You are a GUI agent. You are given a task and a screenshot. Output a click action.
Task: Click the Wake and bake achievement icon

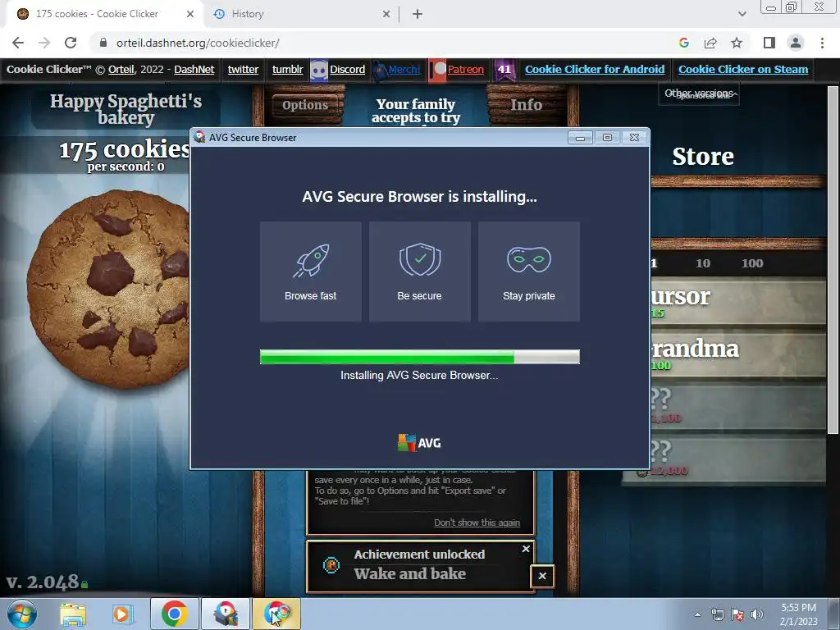(331, 564)
